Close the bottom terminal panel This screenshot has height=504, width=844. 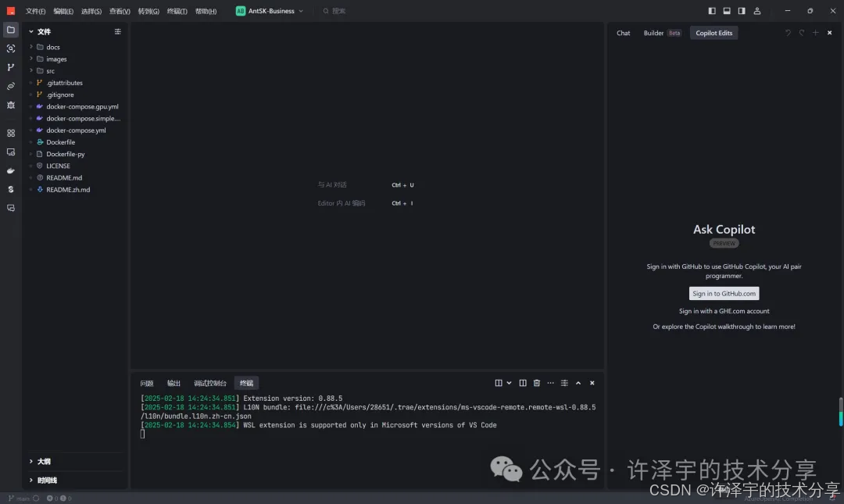coord(592,383)
